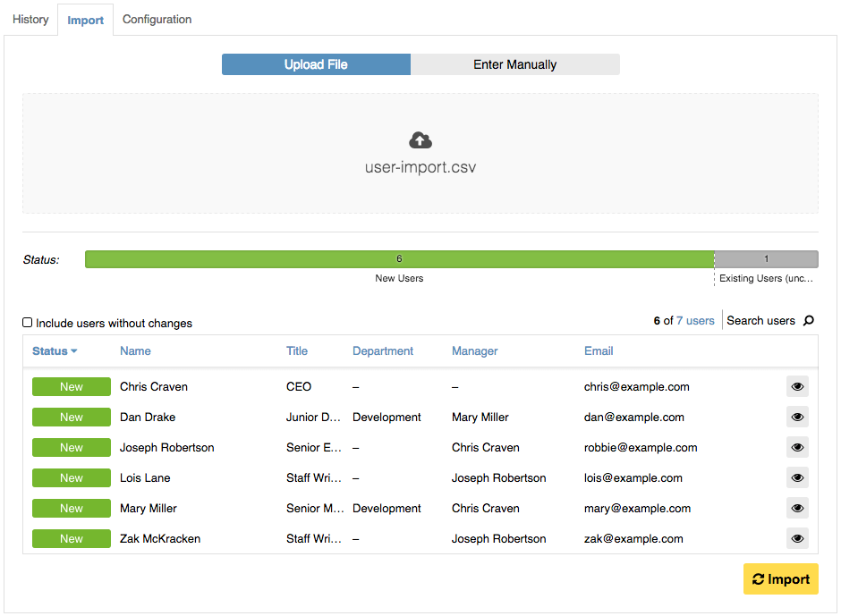Select the name Zak McKracken

[x=160, y=539]
